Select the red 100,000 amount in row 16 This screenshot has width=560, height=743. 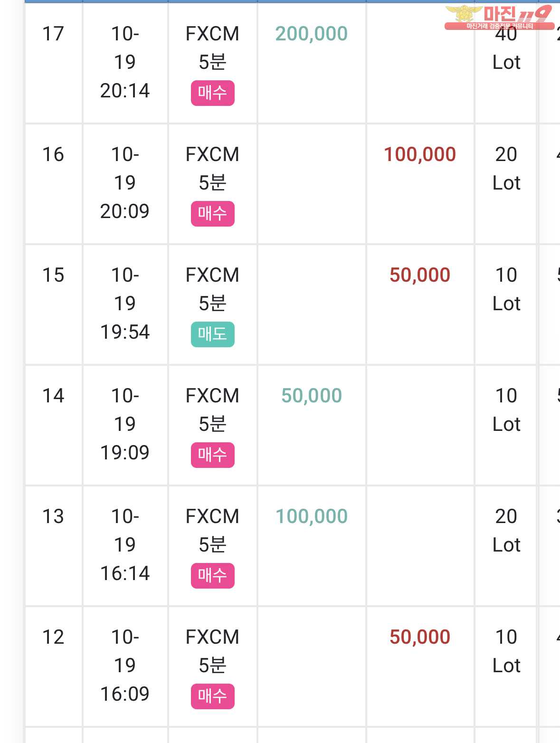click(x=420, y=155)
